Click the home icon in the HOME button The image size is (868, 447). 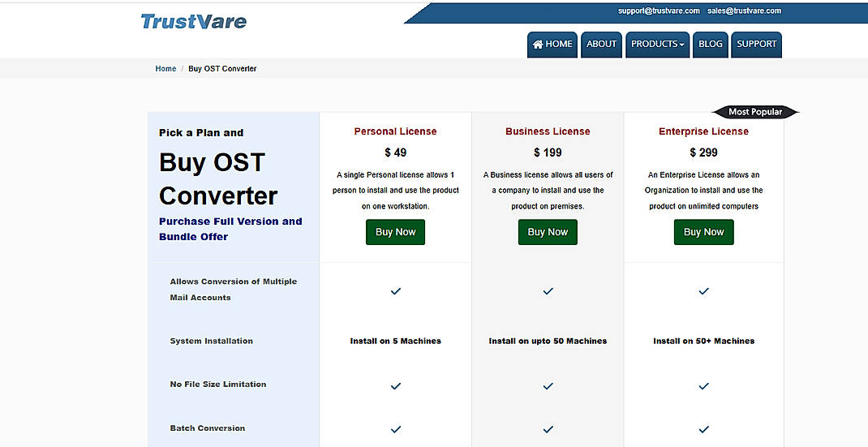(x=538, y=45)
